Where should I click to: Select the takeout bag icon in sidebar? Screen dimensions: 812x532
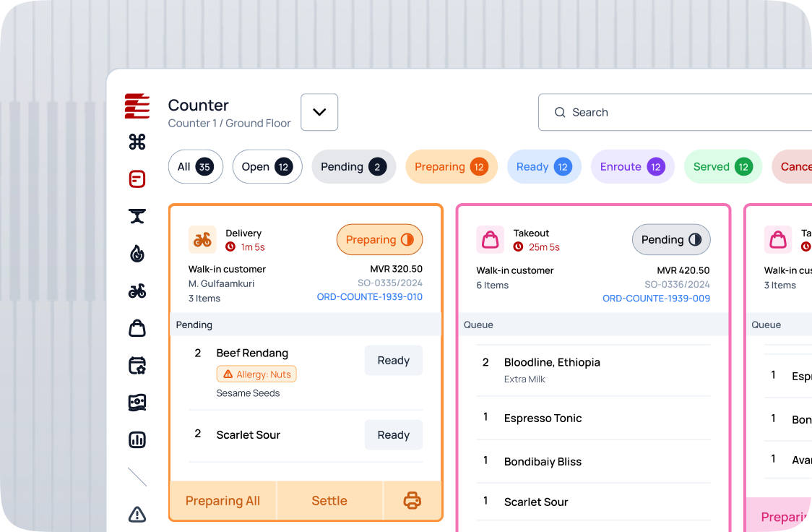tap(137, 328)
